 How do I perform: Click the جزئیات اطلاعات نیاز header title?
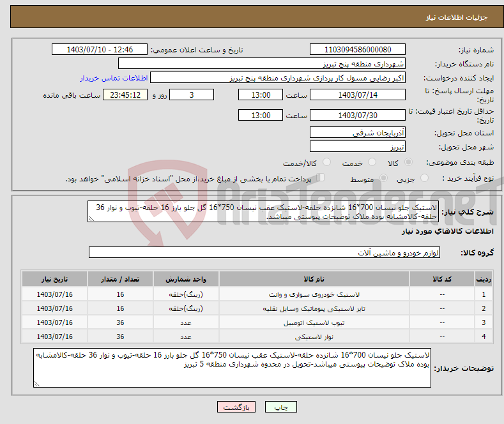(x=457, y=17)
